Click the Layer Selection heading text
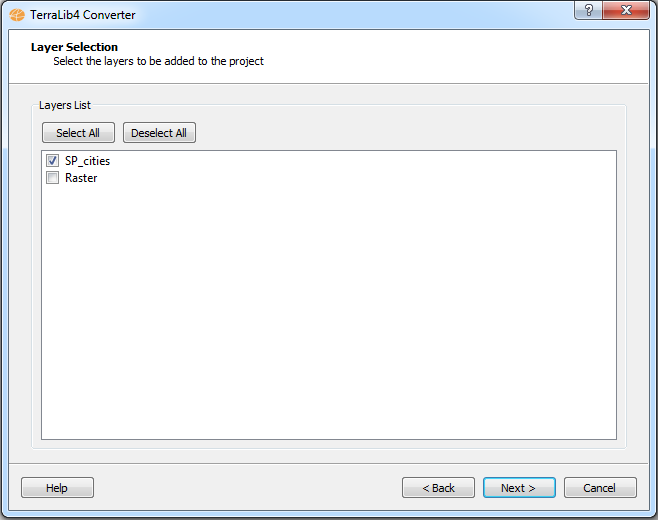 [x=74, y=47]
